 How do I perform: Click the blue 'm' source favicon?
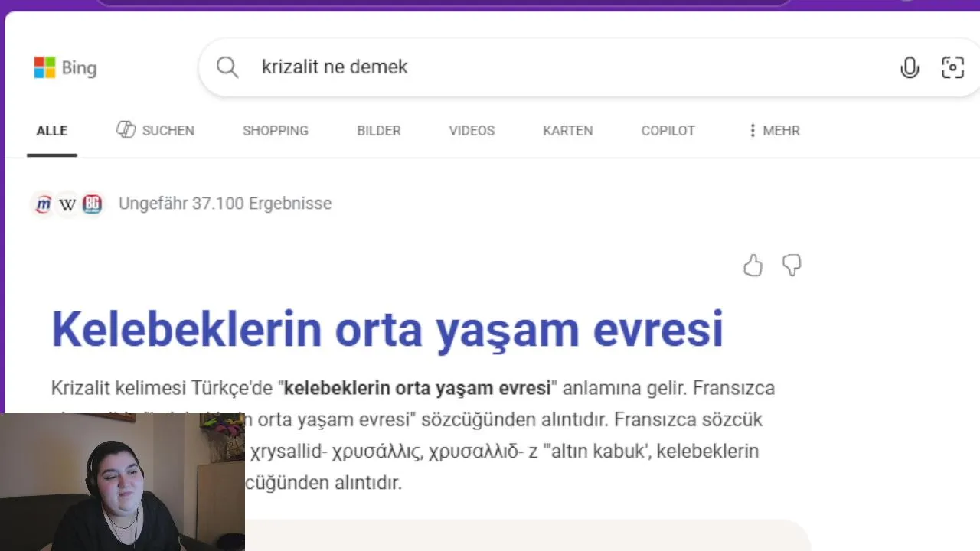(44, 204)
